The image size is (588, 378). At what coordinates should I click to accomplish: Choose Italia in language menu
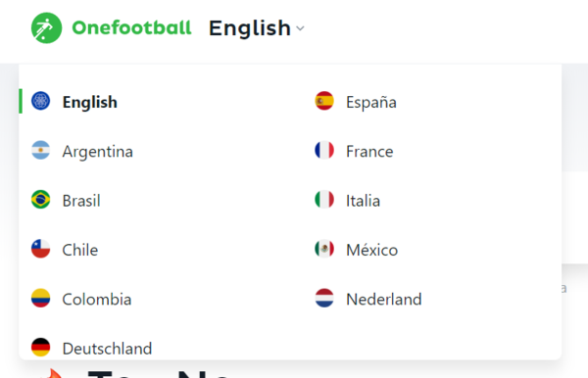[363, 201]
